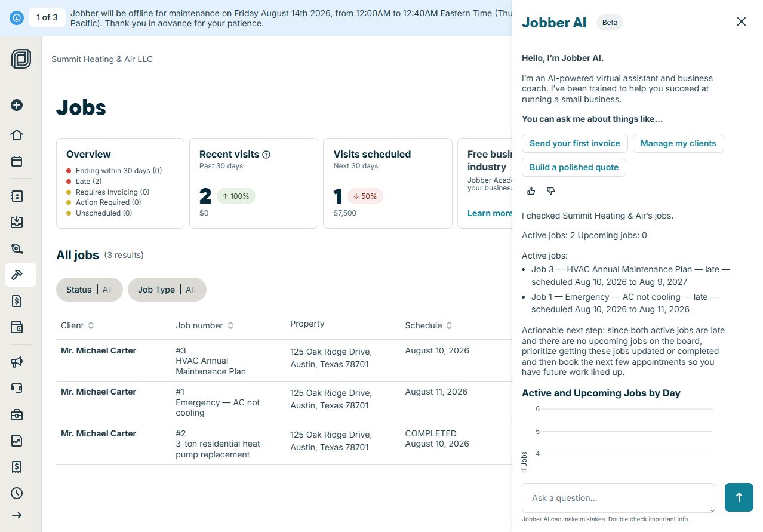763x532 pixels.
Task: Open the Marketing megaphone icon
Action: (x=17, y=362)
